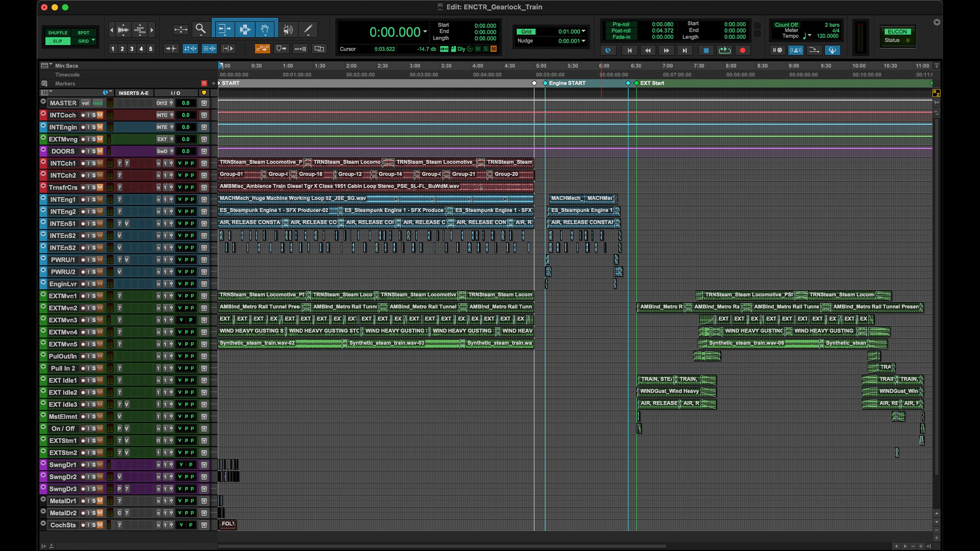Toggle Count Off button
This screenshot has width=980, height=551.
[786, 25]
